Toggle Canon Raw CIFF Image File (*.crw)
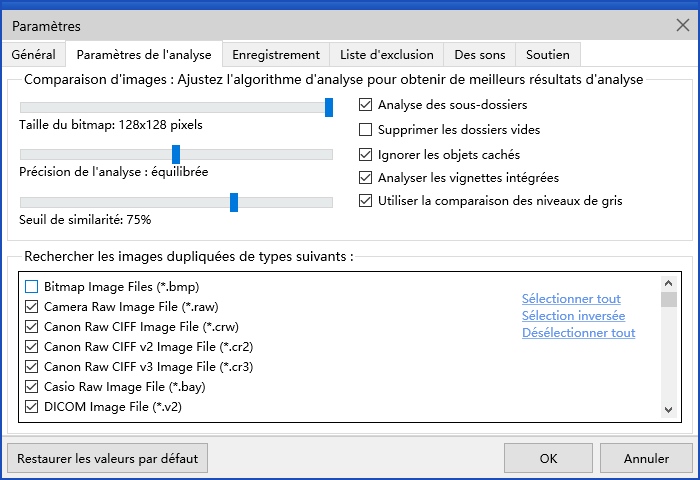The width and height of the screenshot is (700, 480). pos(31,327)
